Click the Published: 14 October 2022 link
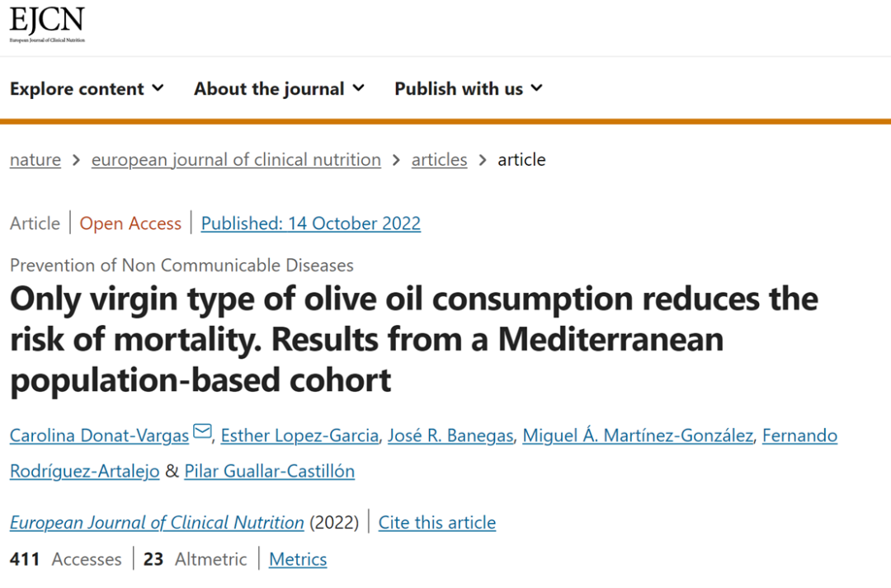This screenshot has height=588, width=891. click(311, 223)
